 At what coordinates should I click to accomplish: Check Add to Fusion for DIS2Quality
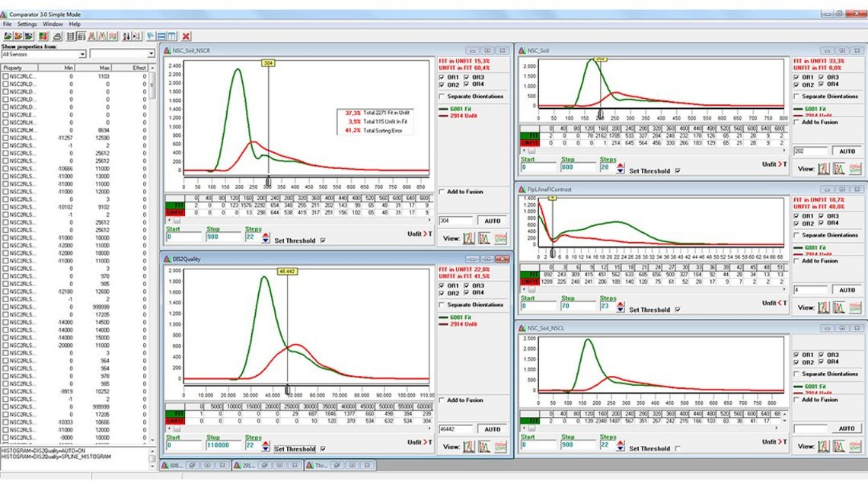[441, 400]
